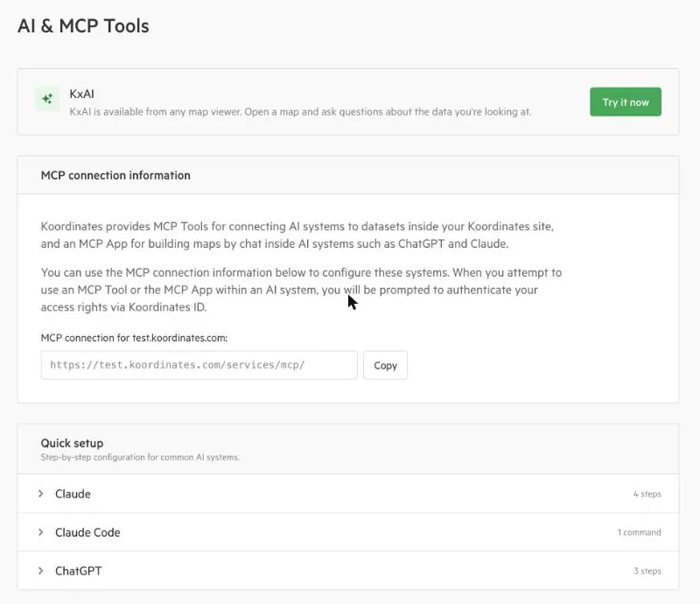
Task: Click the Try it now button
Action: click(626, 102)
